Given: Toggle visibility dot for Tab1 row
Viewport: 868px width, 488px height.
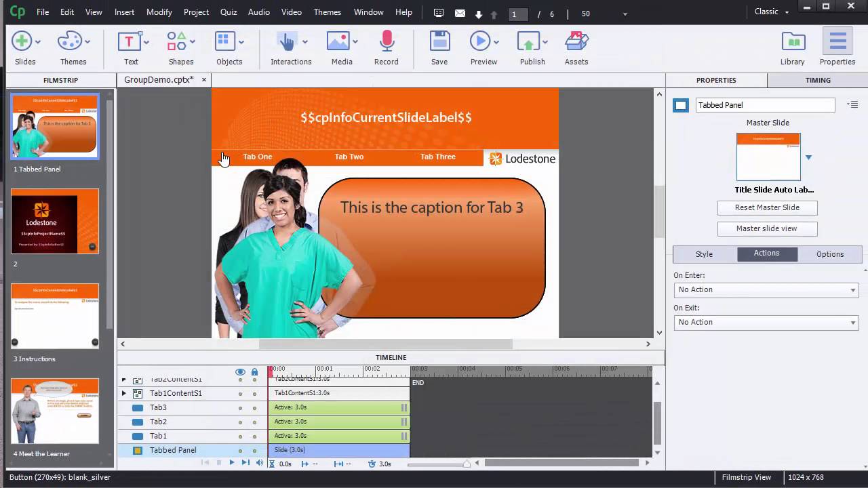Looking at the screenshot, I should point(240,436).
